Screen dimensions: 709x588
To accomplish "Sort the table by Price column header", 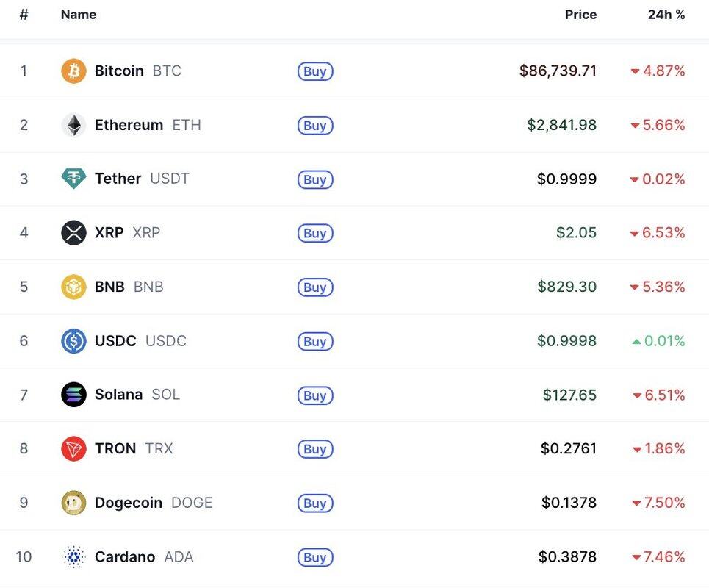I will pyautogui.click(x=580, y=15).
